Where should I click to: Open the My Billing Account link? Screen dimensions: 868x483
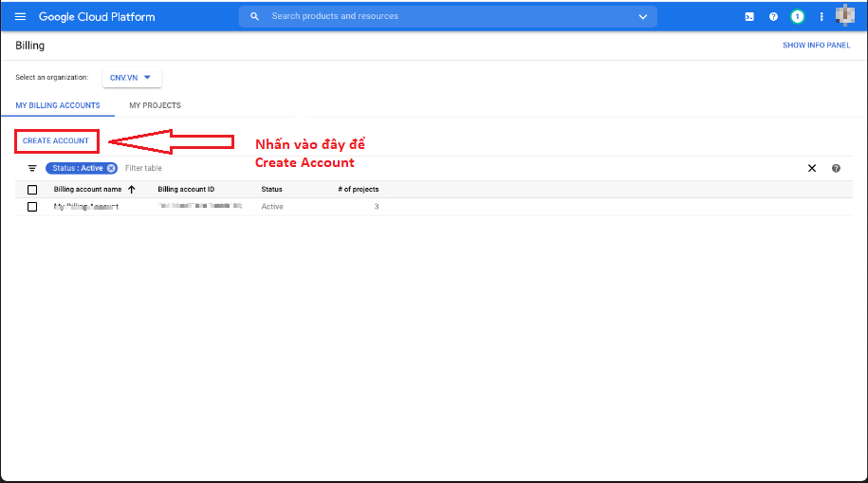[x=85, y=207]
